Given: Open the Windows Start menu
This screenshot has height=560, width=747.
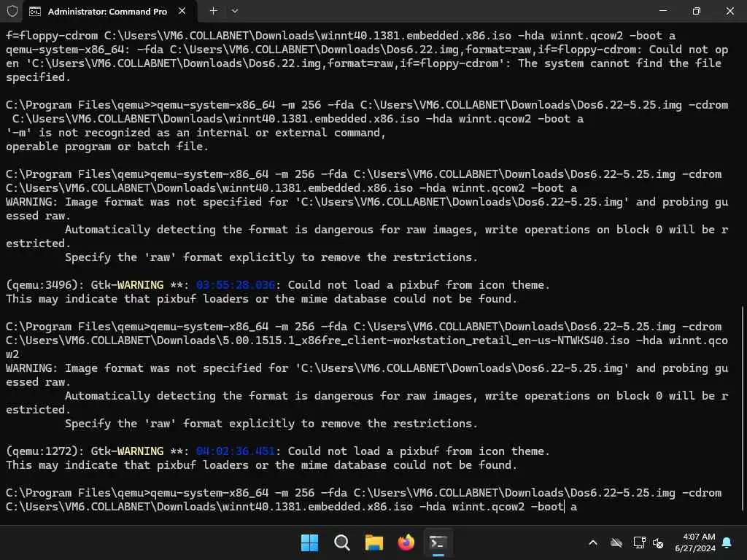Looking at the screenshot, I should coord(309,542).
